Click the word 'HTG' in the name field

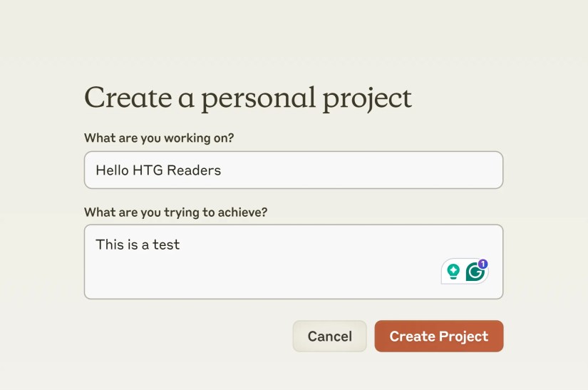(x=147, y=170)
